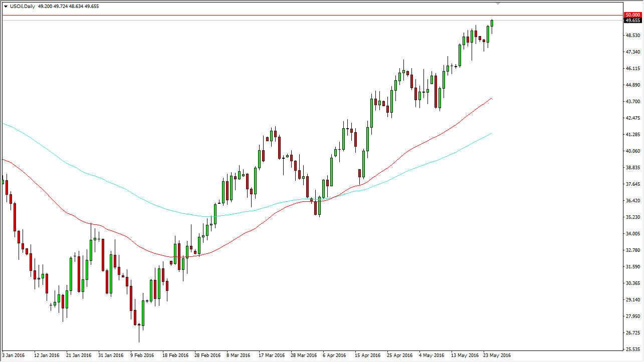Image resolution: width=644 pixels, height=362 pixels.
Task: Click the 17 Mar 2016 date label
Action: pyautogui.click(x=272, y=355)
